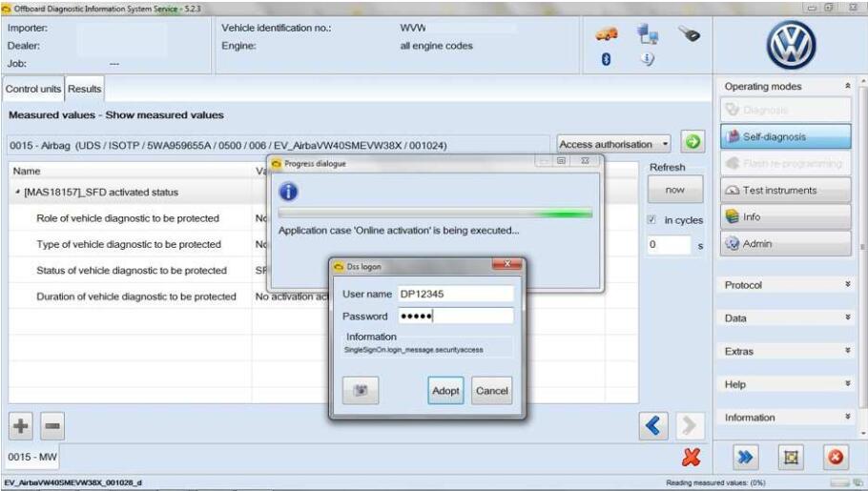
Task: Click the info globe icon under network
Action: (647, 58)
